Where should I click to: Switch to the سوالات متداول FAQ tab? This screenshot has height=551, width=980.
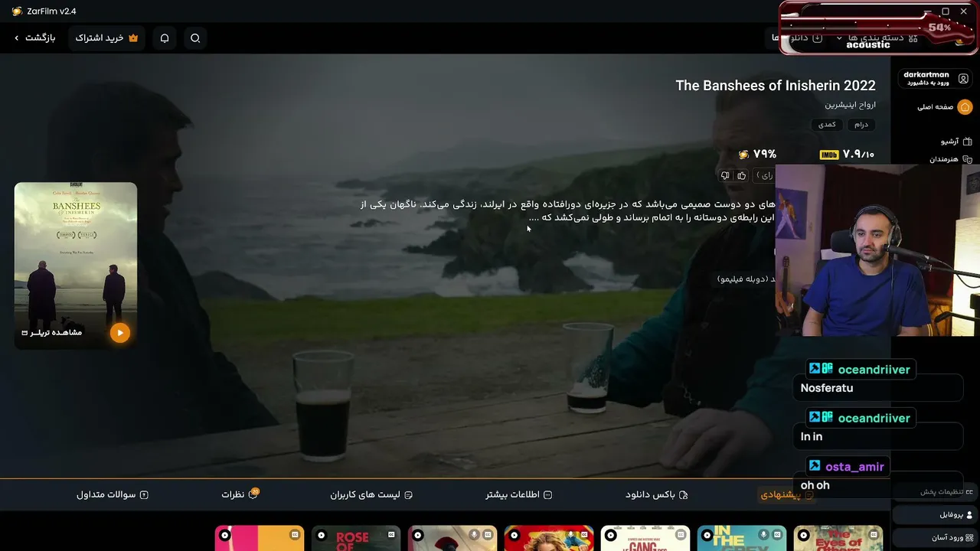pos(113,495)
